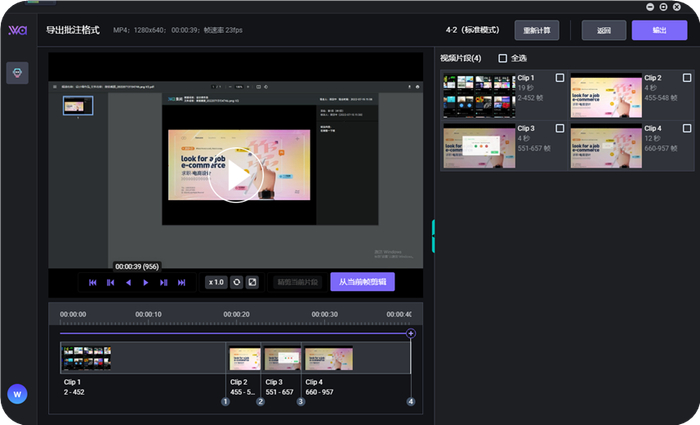Click the large play overlay on the preview
Image resolution: width=700 pixels, height=425 pixels.
pyautogui.click(x=236, y=175)
